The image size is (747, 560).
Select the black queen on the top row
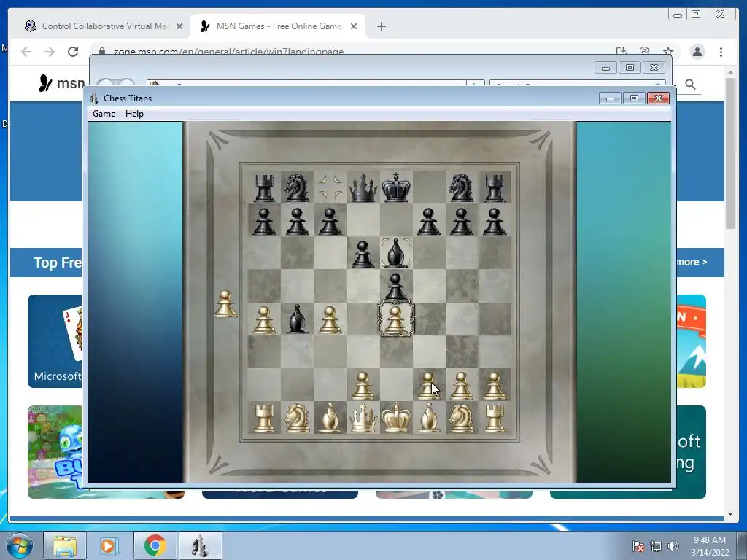click(x=363, y=187)
